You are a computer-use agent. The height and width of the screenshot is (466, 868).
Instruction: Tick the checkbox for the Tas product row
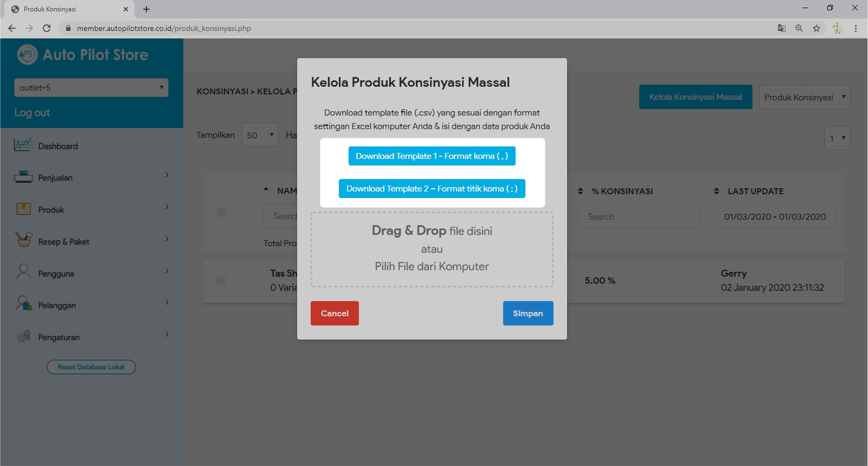click(x=221, y=280)
